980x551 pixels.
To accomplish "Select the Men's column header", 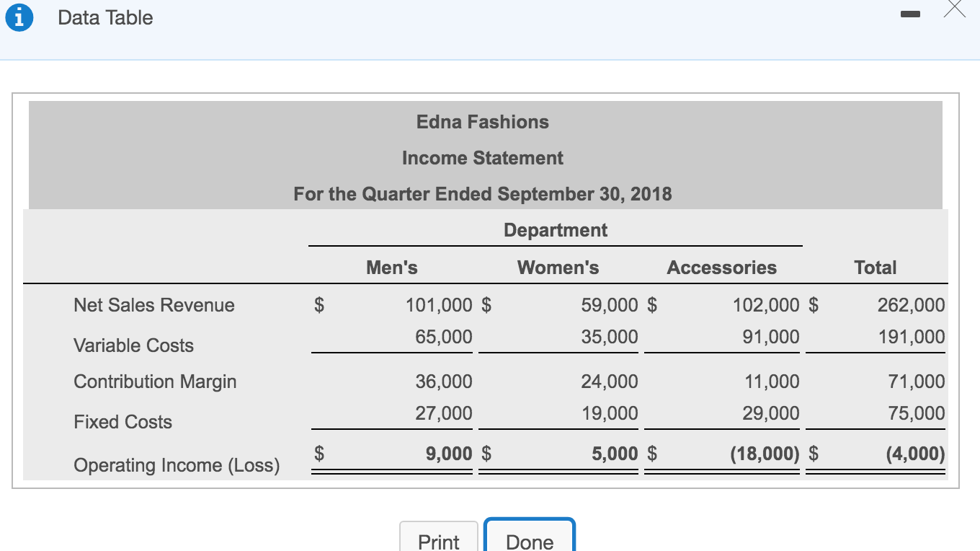I will pos(391,267).
